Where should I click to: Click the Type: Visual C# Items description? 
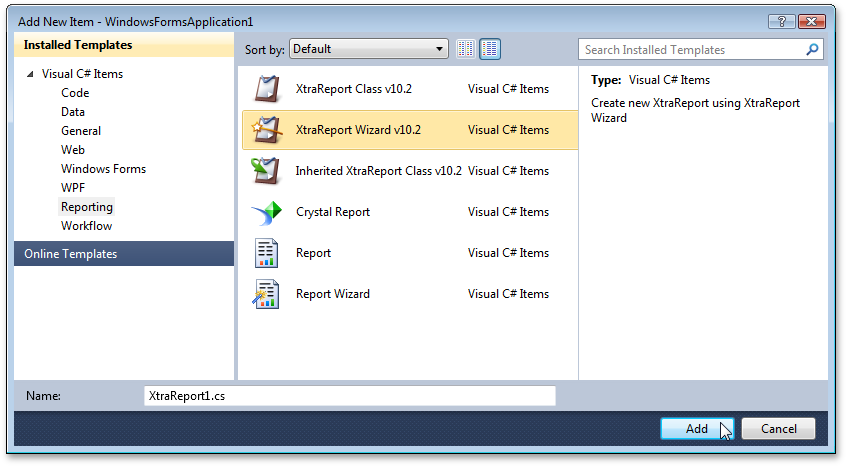click(x=650, y=80)
